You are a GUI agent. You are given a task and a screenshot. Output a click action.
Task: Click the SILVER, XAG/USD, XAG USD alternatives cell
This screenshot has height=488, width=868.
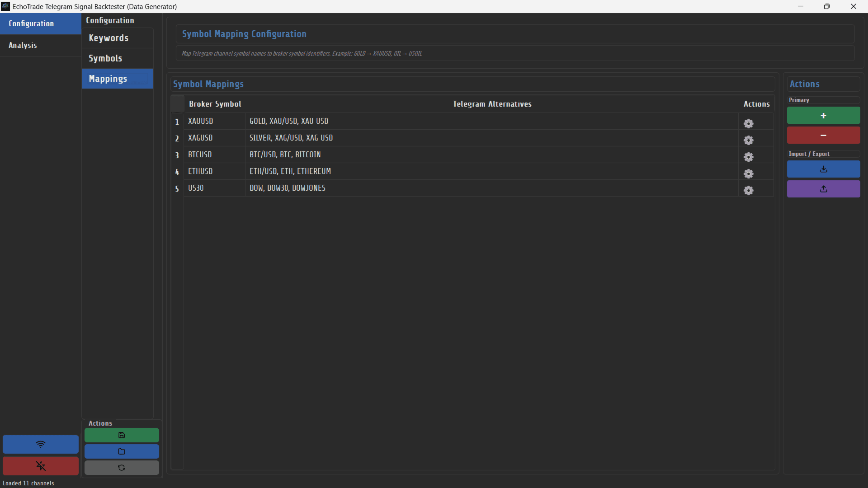click(492, 138)
